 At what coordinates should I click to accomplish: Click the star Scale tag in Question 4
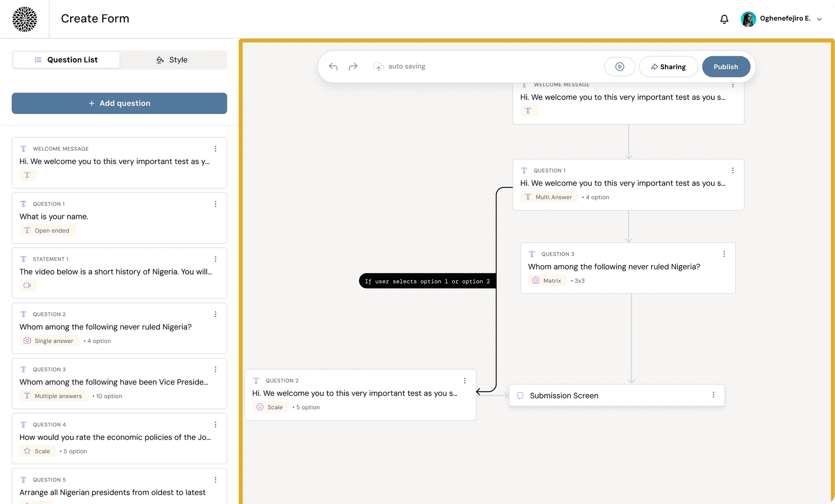[x=37, y=451]
